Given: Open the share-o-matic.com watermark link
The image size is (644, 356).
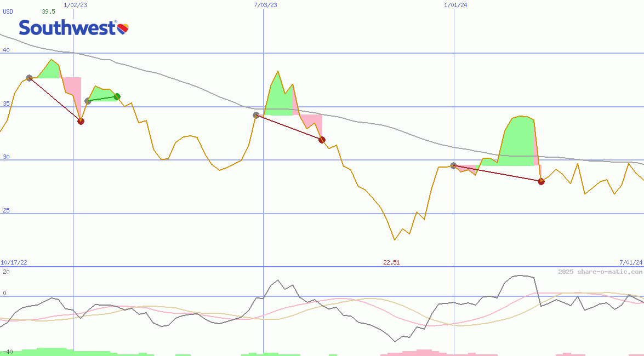Looking at the screenshot, I should [600, 272].
